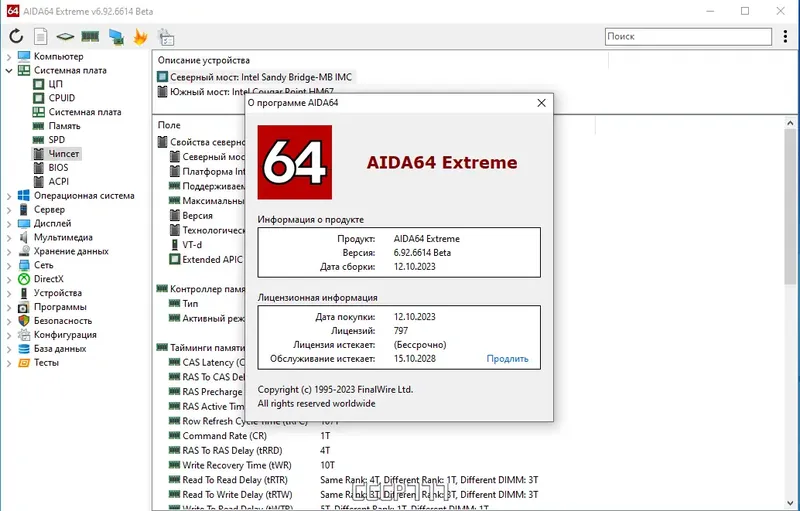Image resolution: width=800 pixels, height=511 pixels.
Task: Collapse the Системная плата tree node
Action: [9, 70]
